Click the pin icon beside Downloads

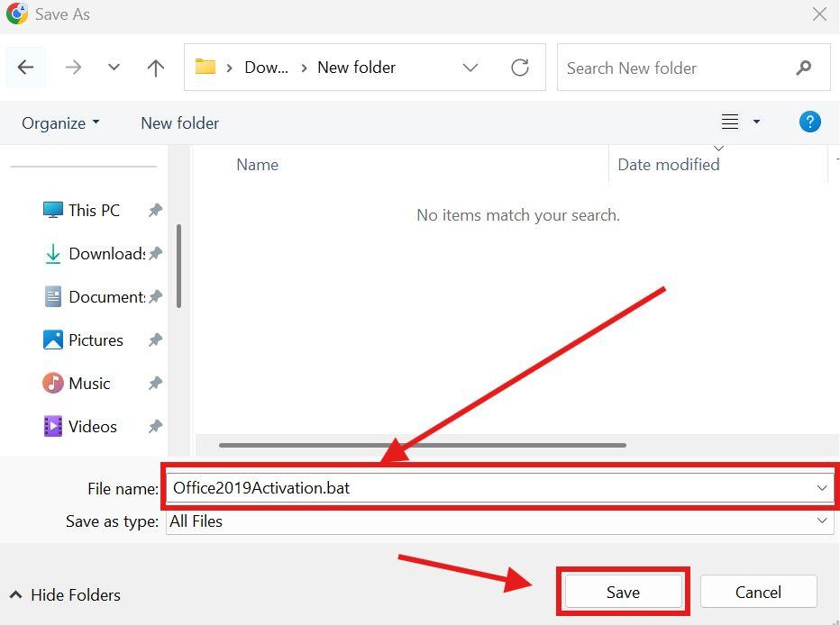tap(155, 254)
